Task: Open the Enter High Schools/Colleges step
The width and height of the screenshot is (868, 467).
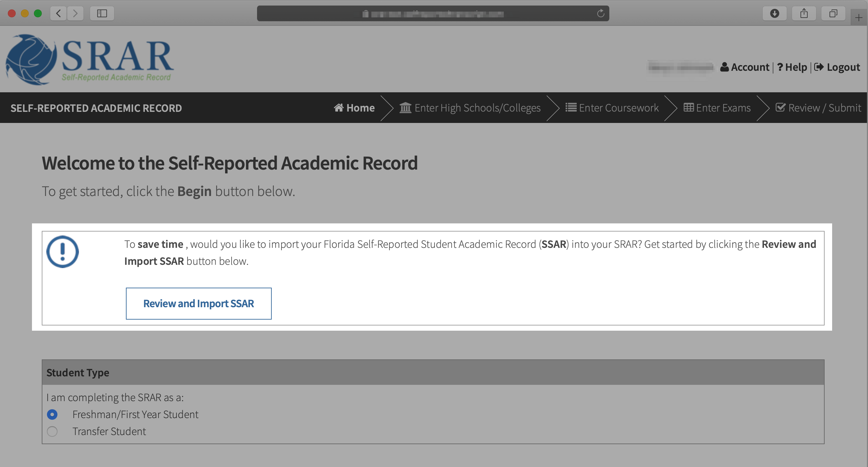Action: (470, 108)
